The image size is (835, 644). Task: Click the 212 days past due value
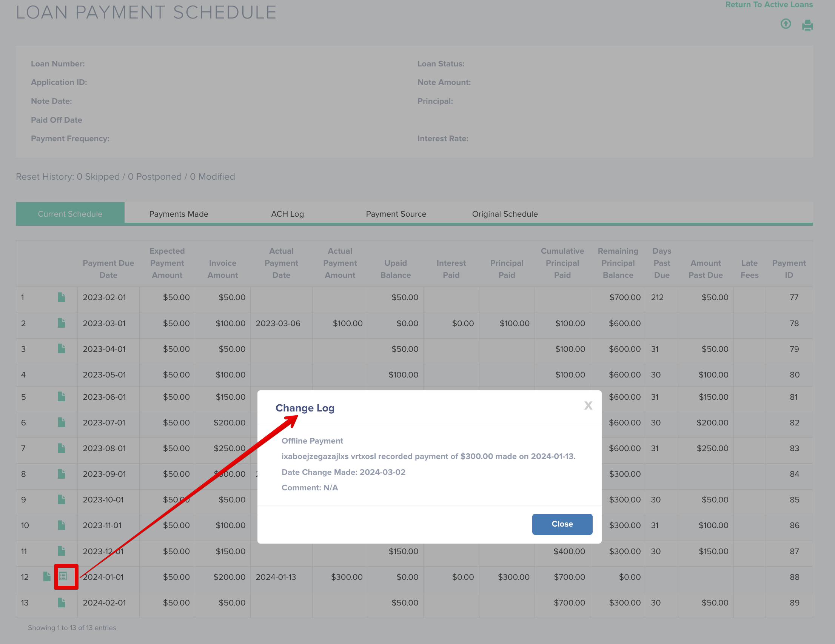657,297
